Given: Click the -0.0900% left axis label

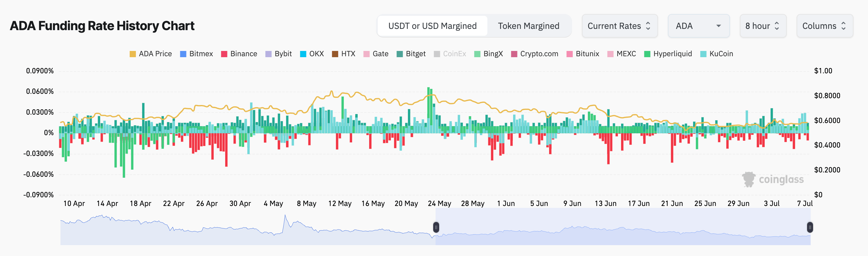Looking at the screenshot, I should [38, 195].
